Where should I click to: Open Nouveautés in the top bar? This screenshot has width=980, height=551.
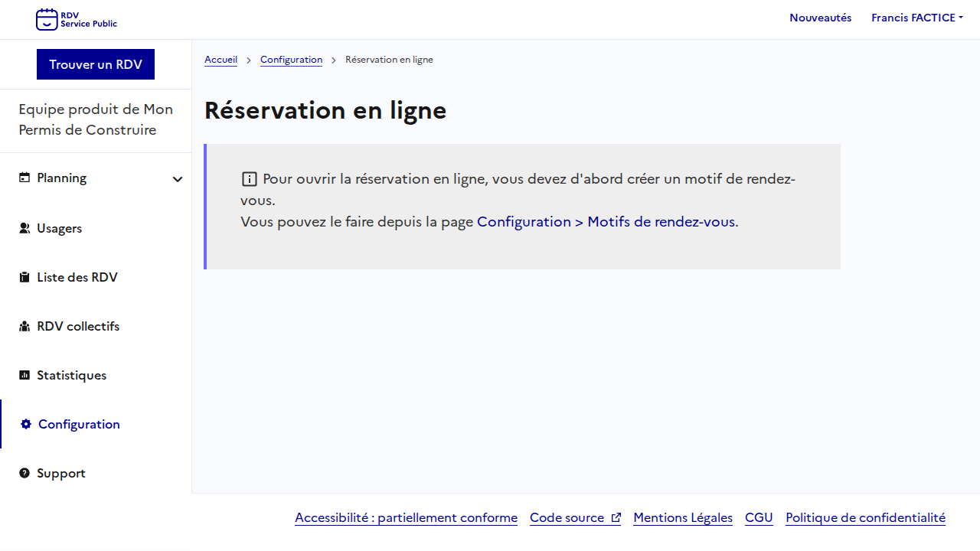(x=820, y=18)
